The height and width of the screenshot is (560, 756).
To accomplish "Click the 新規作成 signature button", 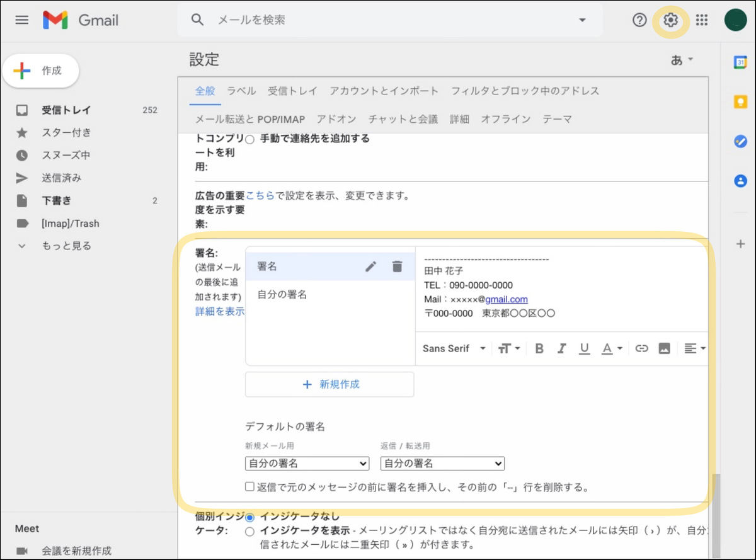I will (x=329, y=384).
